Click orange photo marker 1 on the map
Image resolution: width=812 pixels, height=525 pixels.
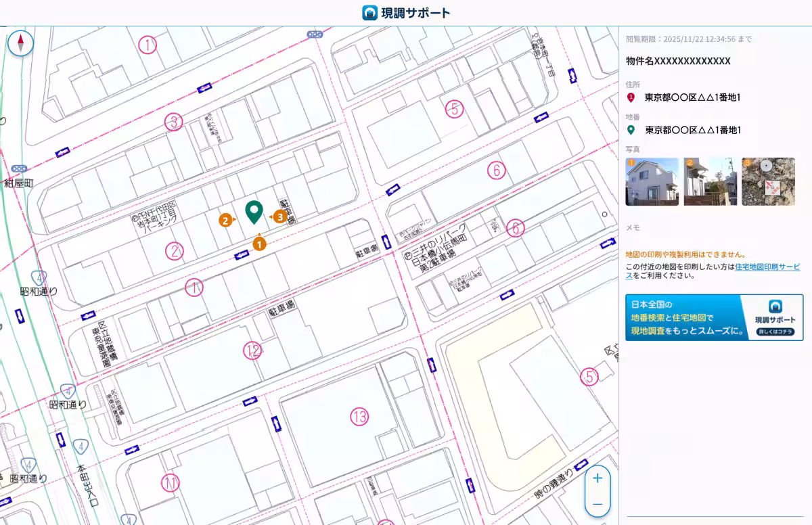[x=259, y=244]
